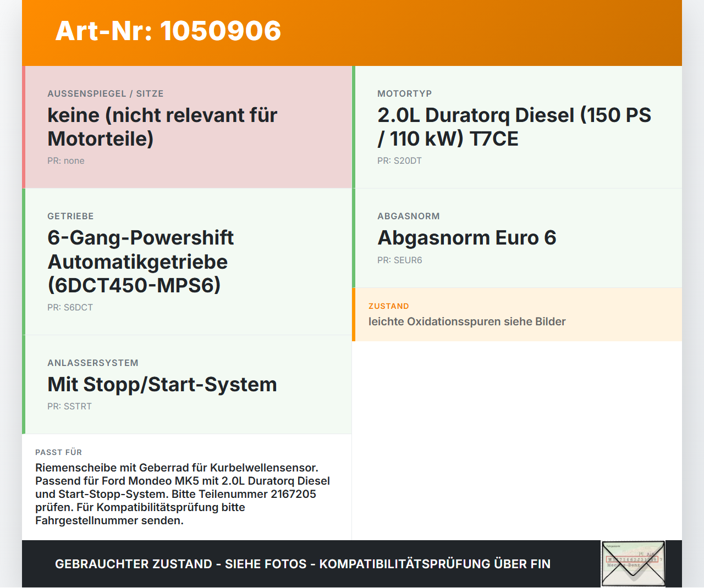The width and height of the screenshot is (704, 588).
Task: Select the Art-Nr: 1050906 heading
Action: click(168, 31)
